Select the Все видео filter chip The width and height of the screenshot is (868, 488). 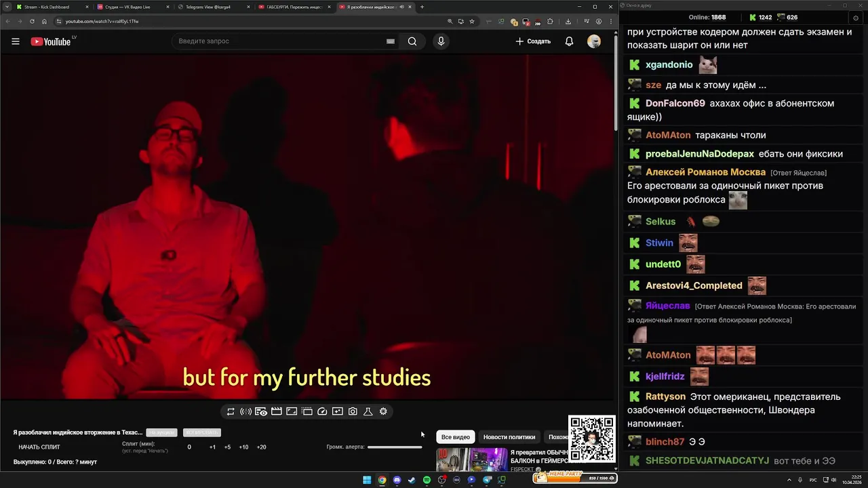click(x=456, y=437)
